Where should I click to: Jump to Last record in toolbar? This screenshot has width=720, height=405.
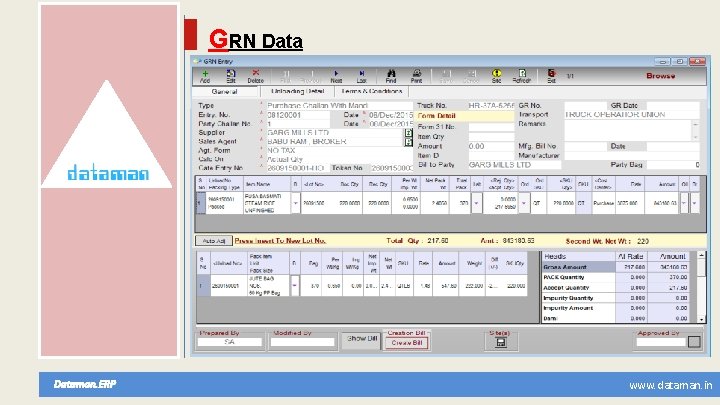coord(362,76)
